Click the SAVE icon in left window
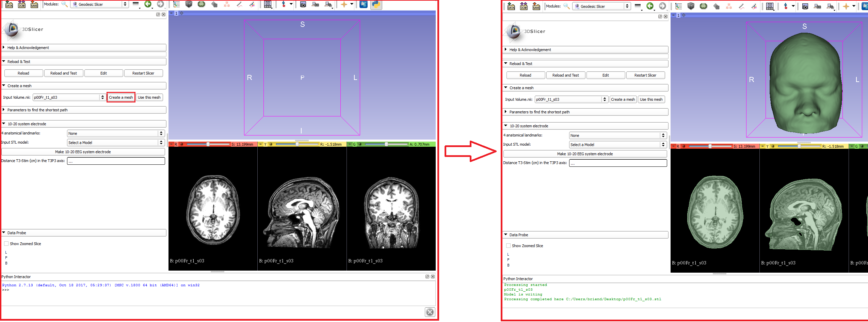This screenshot has height=322, width=868. [34, 4]
